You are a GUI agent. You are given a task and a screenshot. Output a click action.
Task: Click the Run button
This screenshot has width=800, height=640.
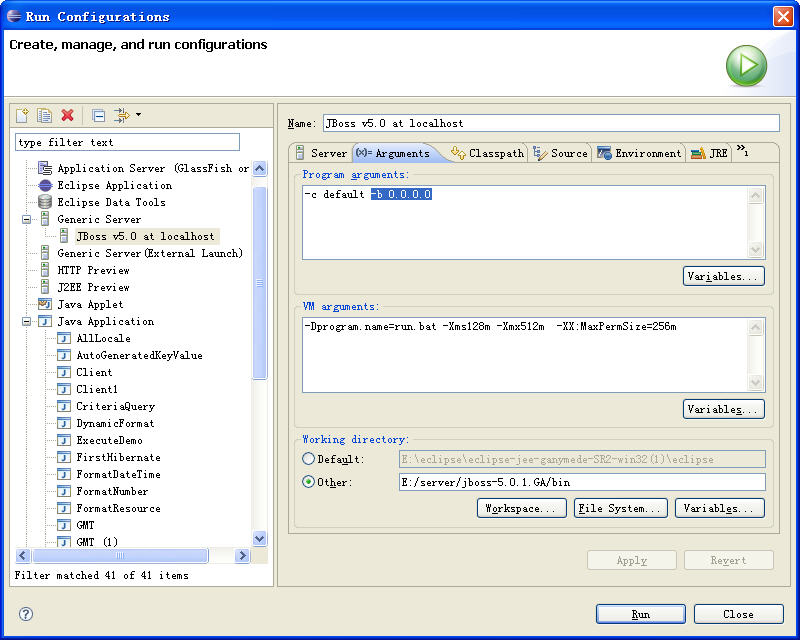pyautogui.click(x=641, y=614)
